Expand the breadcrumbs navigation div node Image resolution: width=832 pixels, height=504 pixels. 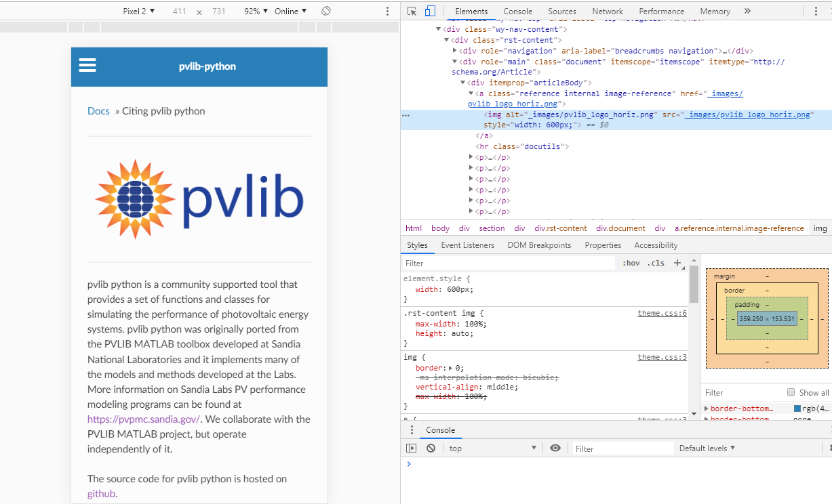coord(455,51)
